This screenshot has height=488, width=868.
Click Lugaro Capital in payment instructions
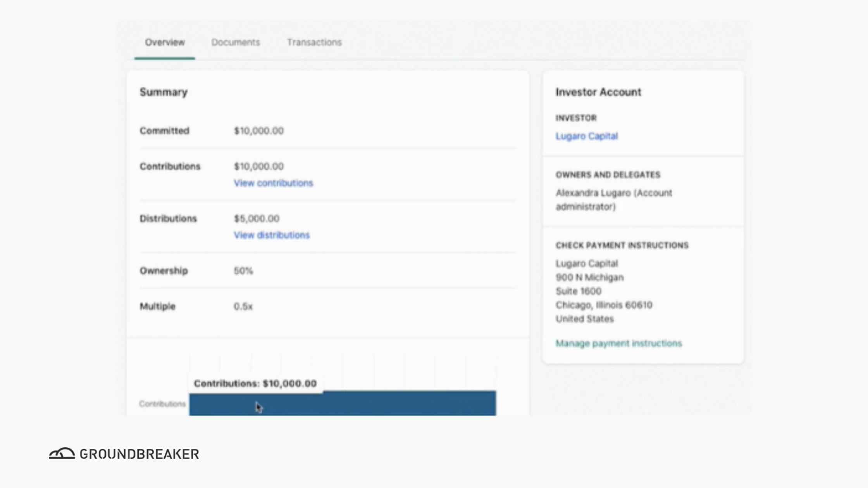pos(587,263)
